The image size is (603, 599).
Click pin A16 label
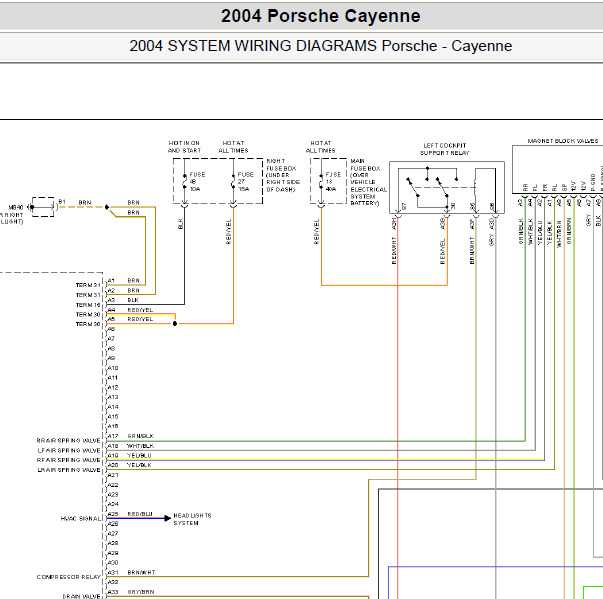point(113,426)
